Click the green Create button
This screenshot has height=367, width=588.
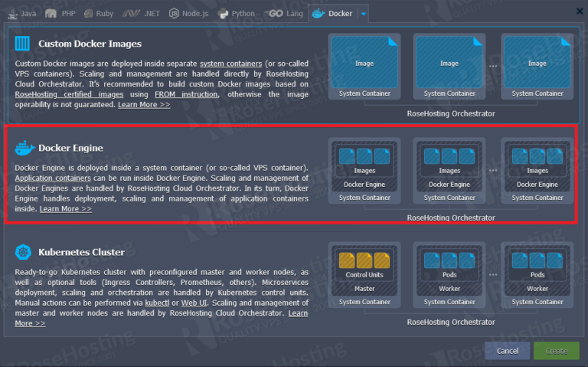[x=557, y=351]
